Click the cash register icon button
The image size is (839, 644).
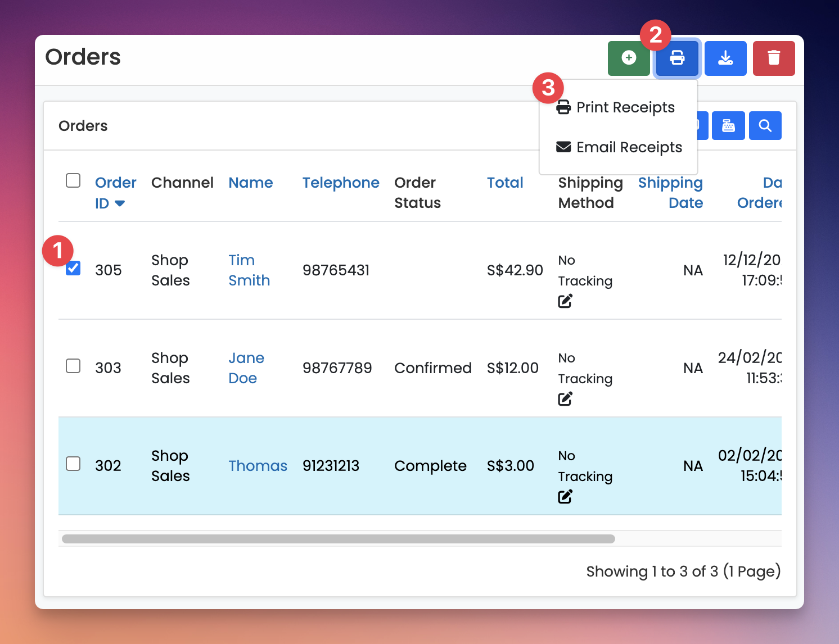(728, 125)
